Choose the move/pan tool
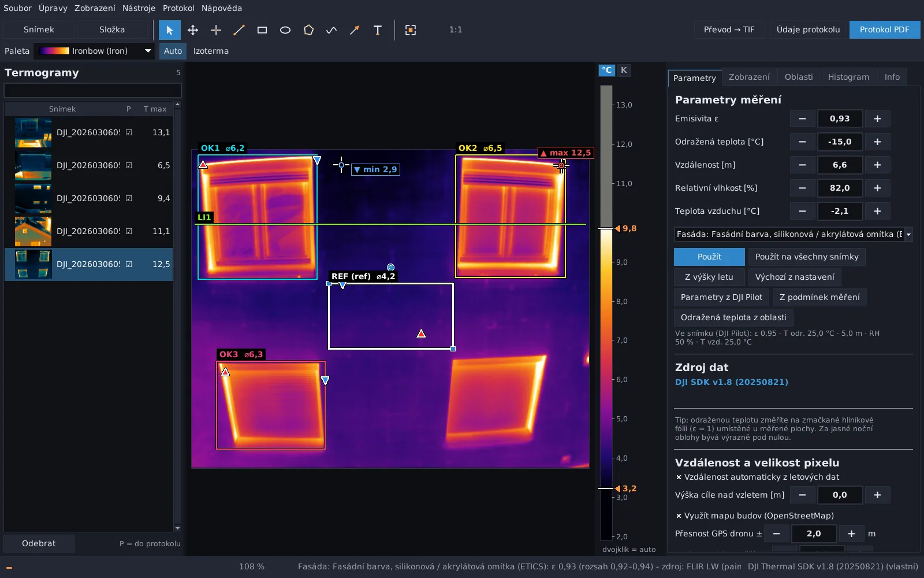This screenshot has height=578, width=924. pos(193,30)
